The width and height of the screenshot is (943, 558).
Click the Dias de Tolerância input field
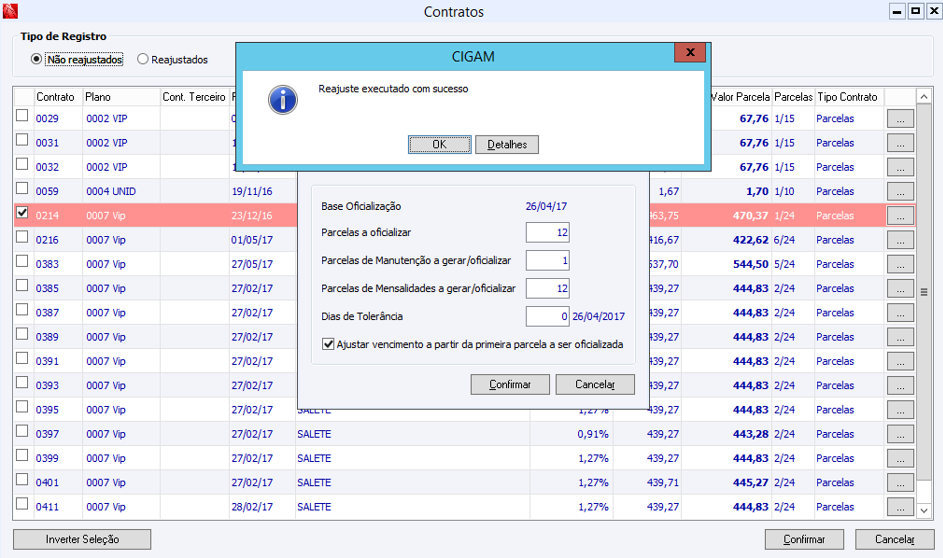point(547,316)
